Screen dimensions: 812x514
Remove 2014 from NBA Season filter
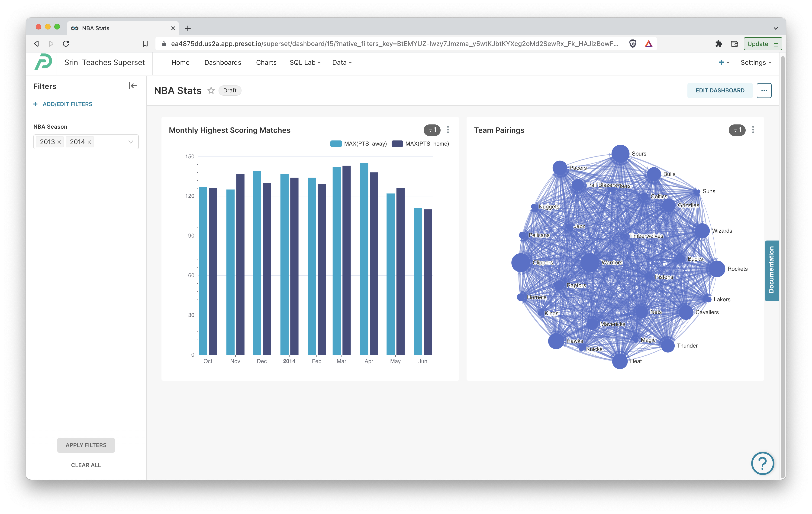pyautogui.click(x=89, y=142)
